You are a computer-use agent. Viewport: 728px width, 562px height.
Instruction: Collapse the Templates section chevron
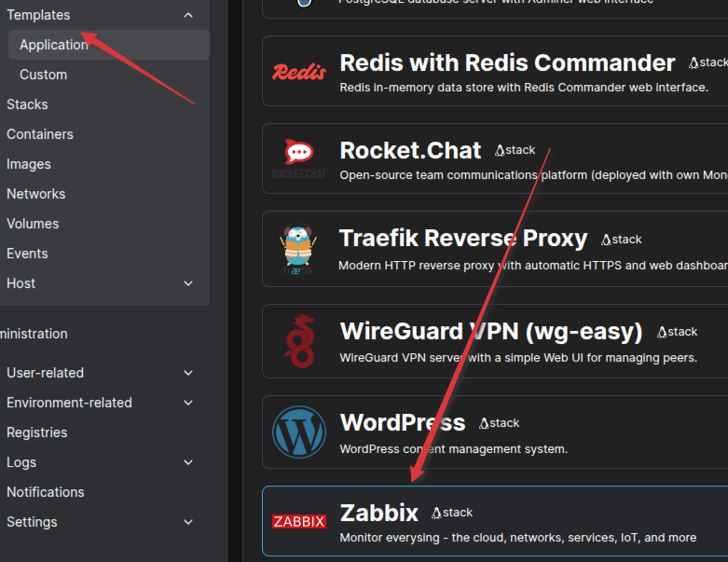188,15
